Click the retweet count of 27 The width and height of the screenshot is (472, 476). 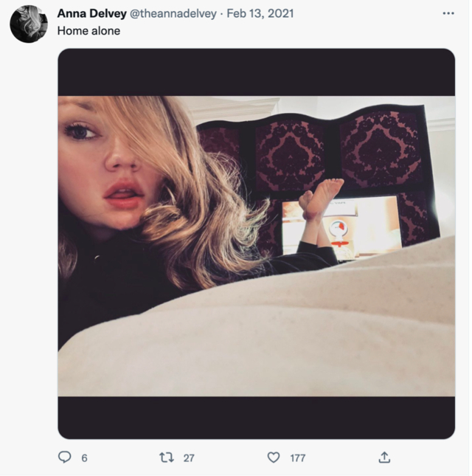click(x=189, y=458)
